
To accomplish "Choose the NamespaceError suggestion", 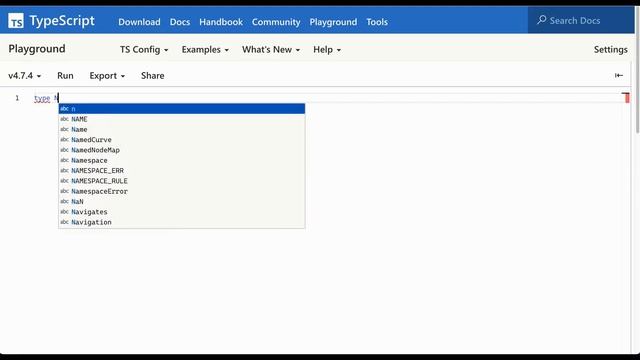I will click(x=182, y=191).
